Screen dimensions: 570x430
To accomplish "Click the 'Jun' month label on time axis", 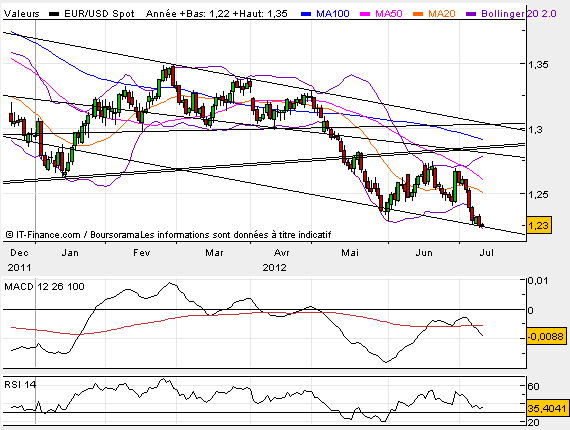I will click(x=424, y=252).
